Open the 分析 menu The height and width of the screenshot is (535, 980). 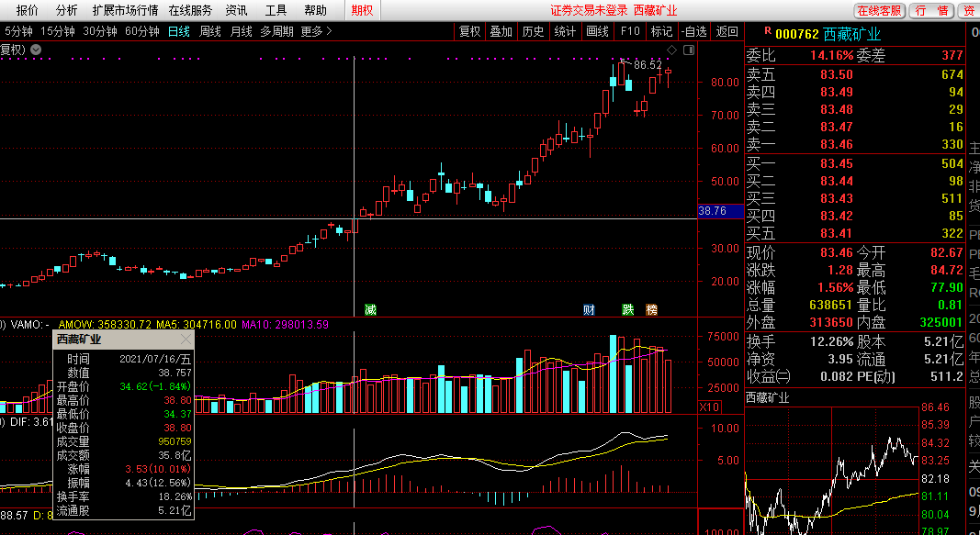coord(66,11)
